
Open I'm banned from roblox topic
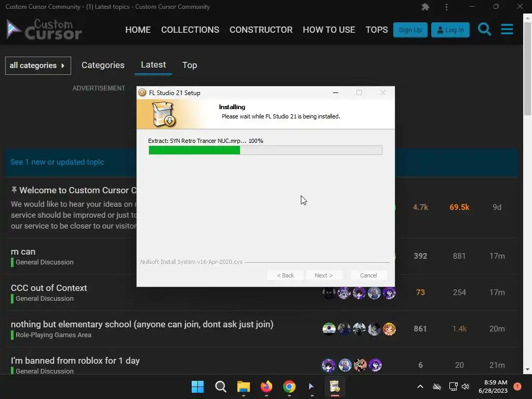75,361
